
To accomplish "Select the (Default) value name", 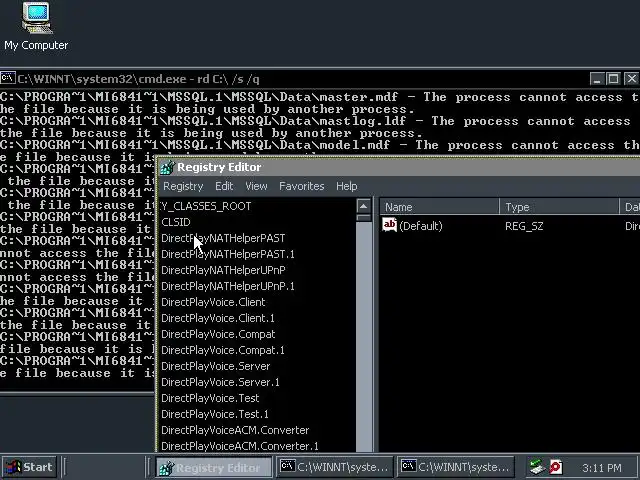I will point(421,226).
